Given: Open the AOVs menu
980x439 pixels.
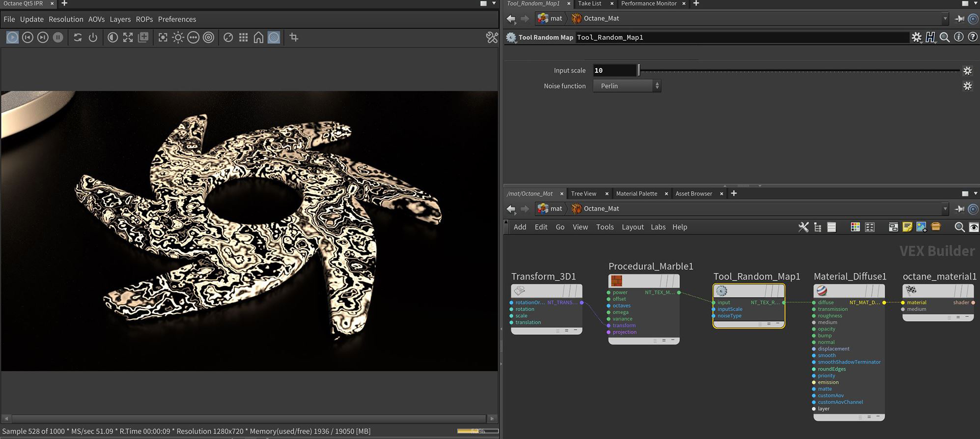Looking at the screenshot, I should [x=96, y=19].
